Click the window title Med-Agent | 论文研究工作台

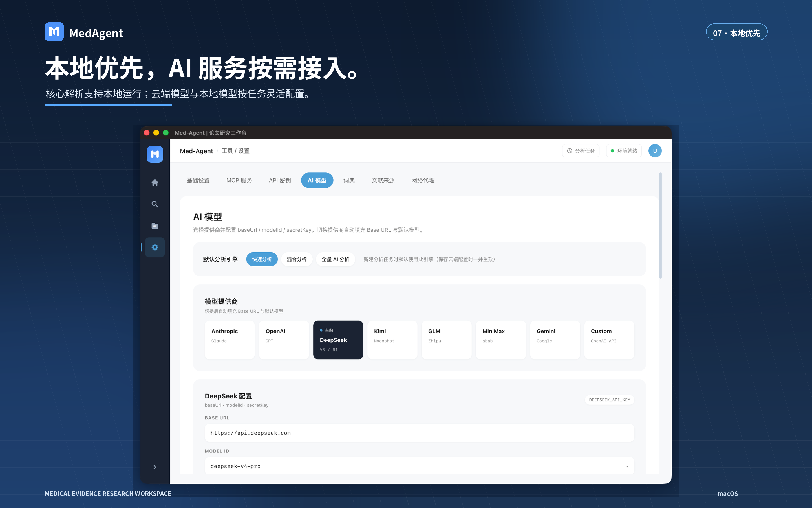coord(210,133)
